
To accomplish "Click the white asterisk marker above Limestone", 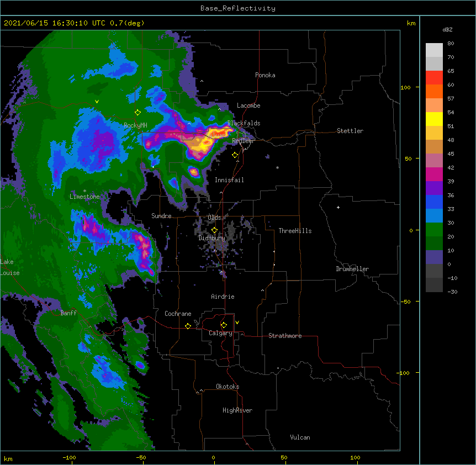I will (84, 191).
